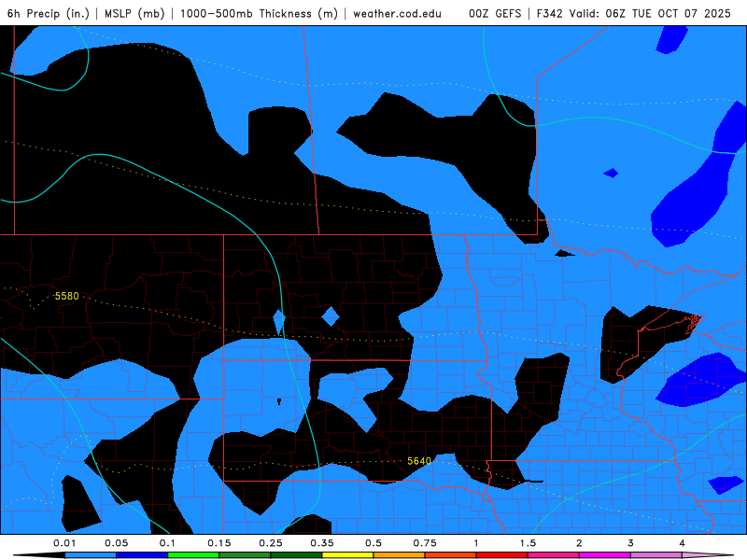Click the medium green 0.15 legend swatch
Screen dimensions: 747x560
[245, 555]
